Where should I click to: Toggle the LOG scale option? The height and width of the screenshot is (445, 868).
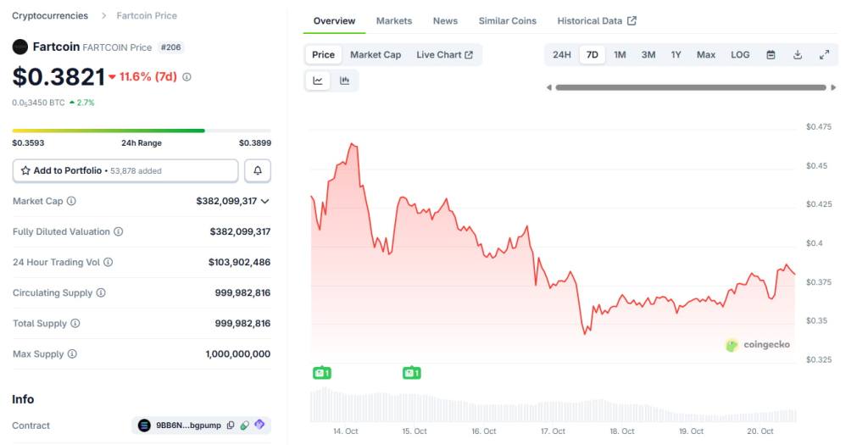(x=740, y=55)
